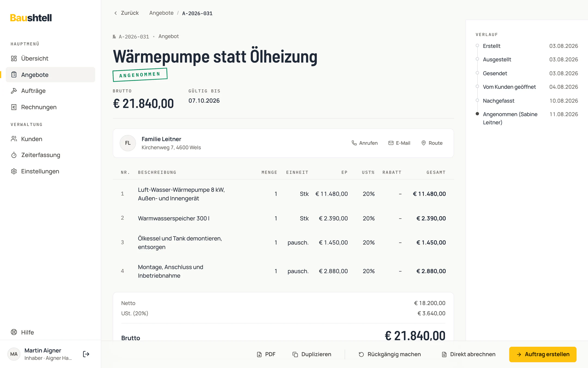Click the logout icon next to Martin Aigner
This screenshot has height=368, width=588.
[86, 354]
